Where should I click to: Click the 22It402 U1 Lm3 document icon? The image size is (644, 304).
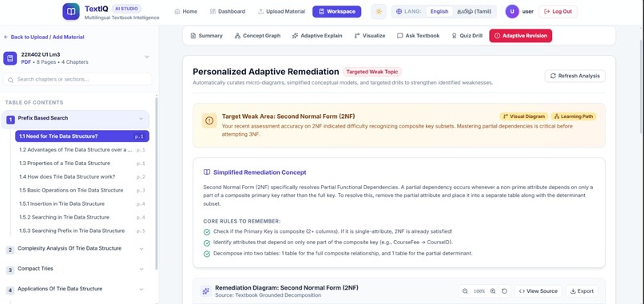tap(10, 57)
